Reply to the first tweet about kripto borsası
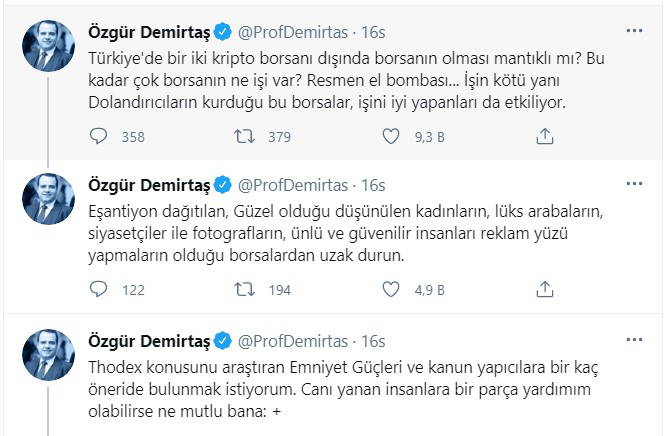The image size is (665, 436). tap(98, 134)
